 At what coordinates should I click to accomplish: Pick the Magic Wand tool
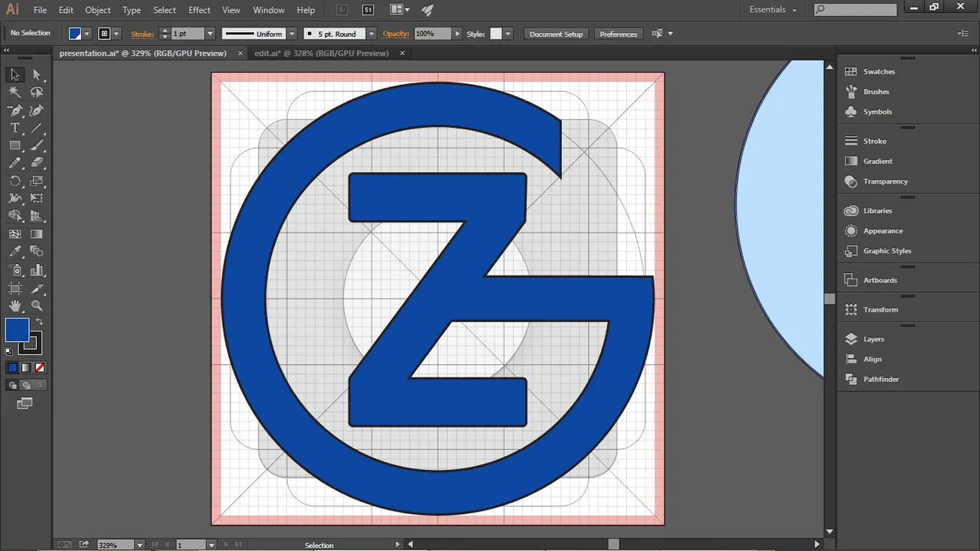coord(15,92)
